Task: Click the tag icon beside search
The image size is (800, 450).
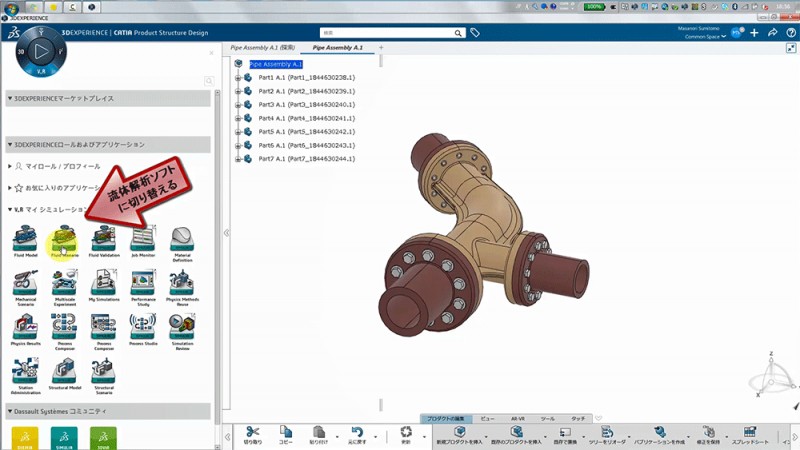Action: [x=474, y=33]
